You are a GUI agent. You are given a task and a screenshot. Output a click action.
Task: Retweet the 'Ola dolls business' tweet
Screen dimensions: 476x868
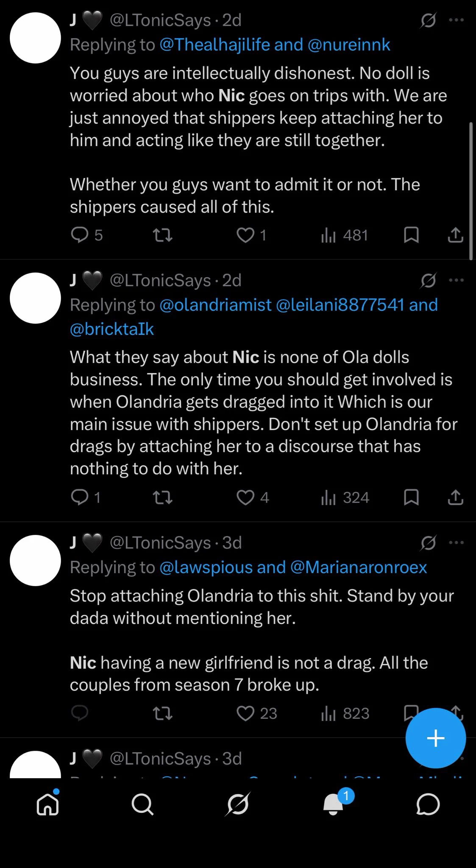tap(162, 497)
